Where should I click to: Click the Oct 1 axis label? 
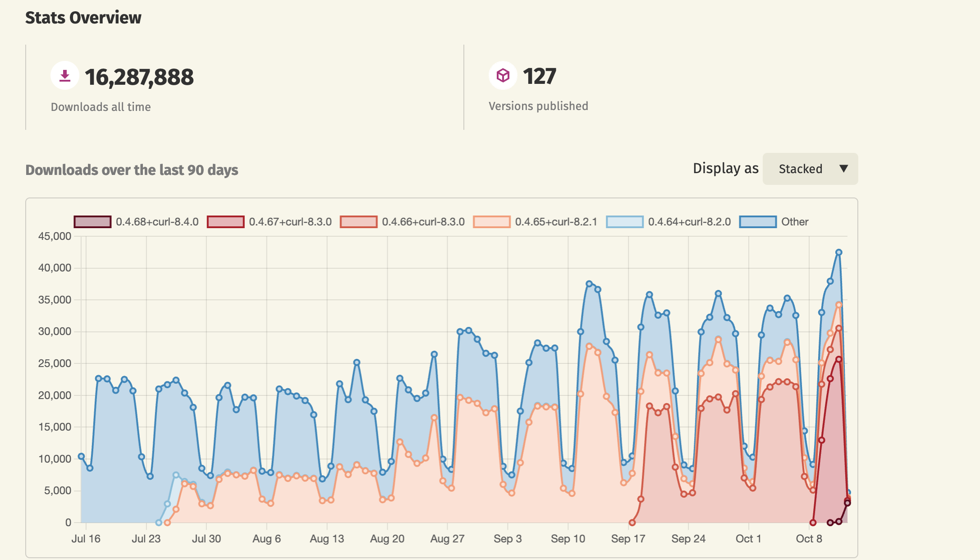[748, 539]
